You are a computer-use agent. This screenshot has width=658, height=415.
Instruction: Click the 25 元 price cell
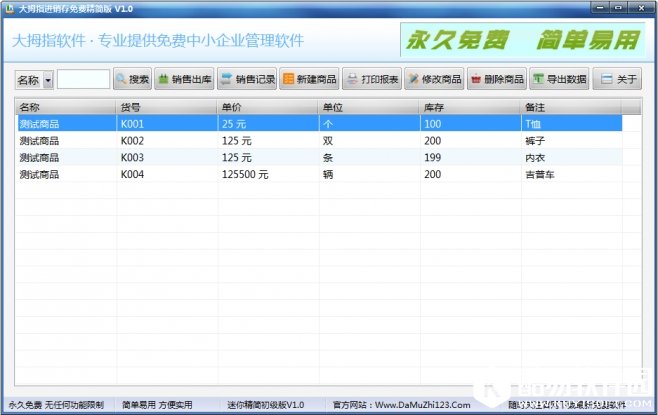(234, 124)
